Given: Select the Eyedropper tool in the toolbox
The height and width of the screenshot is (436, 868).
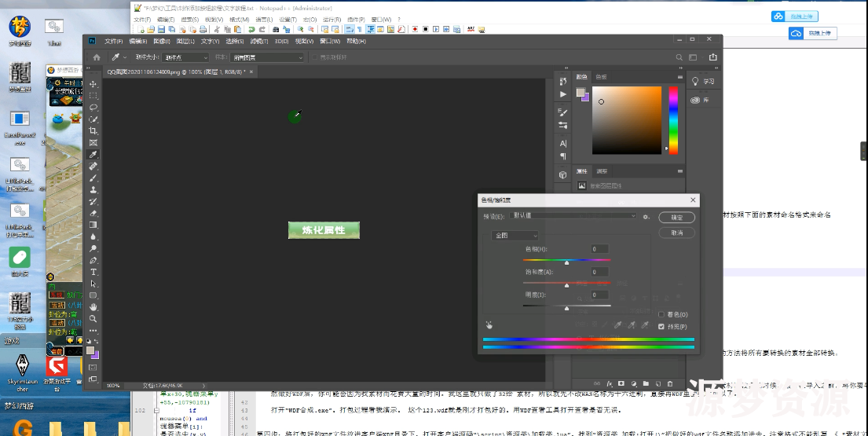Looking at the screenshot, I should coord(93,155).
